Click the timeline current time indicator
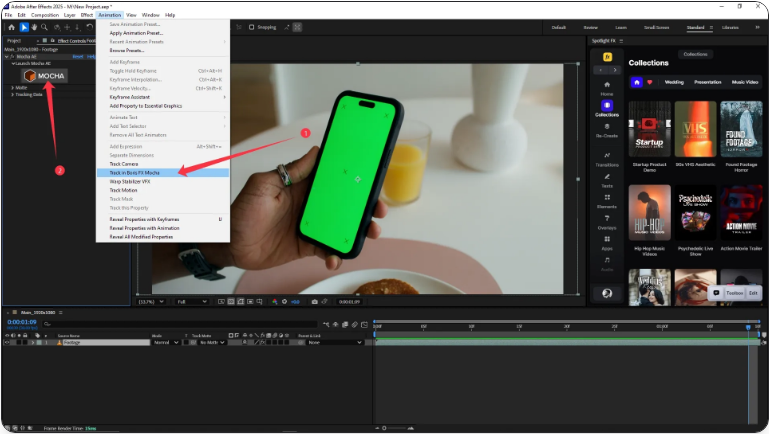 (748, 325)
